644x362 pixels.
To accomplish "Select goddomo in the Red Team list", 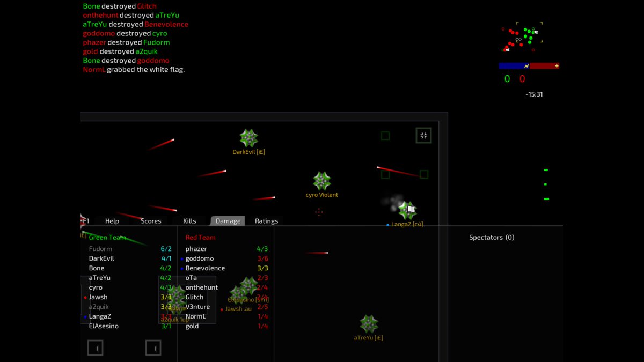I will [200, 258].
